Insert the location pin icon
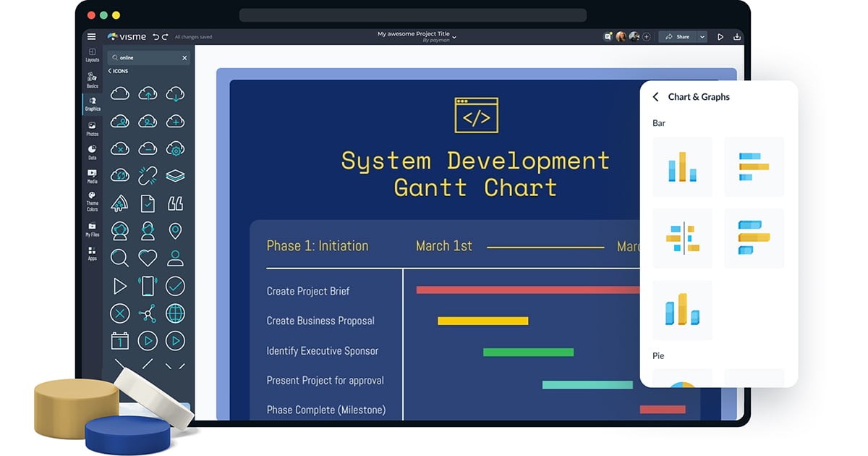 click(x=175, y=231)
